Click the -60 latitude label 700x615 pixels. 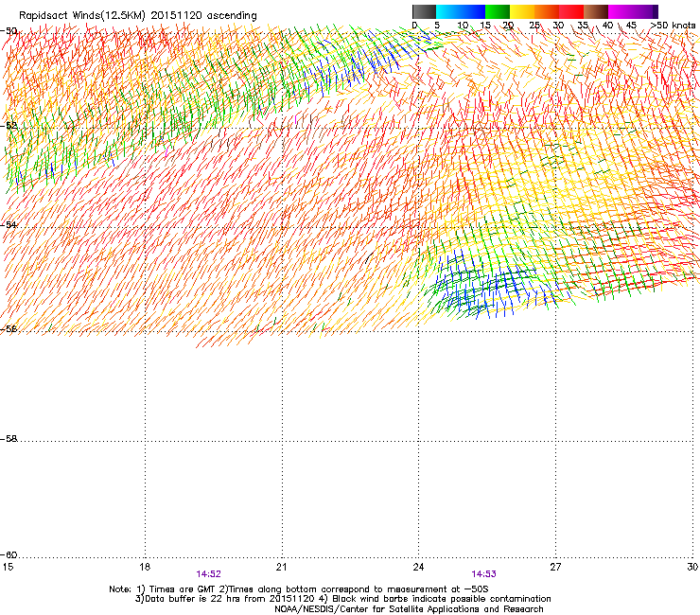(x=9, y=555)
